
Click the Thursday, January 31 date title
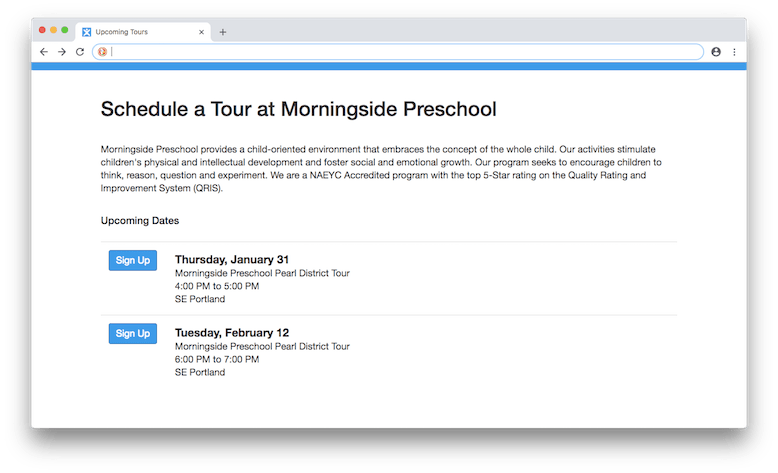pyautogui.click(x=232, y=259)
